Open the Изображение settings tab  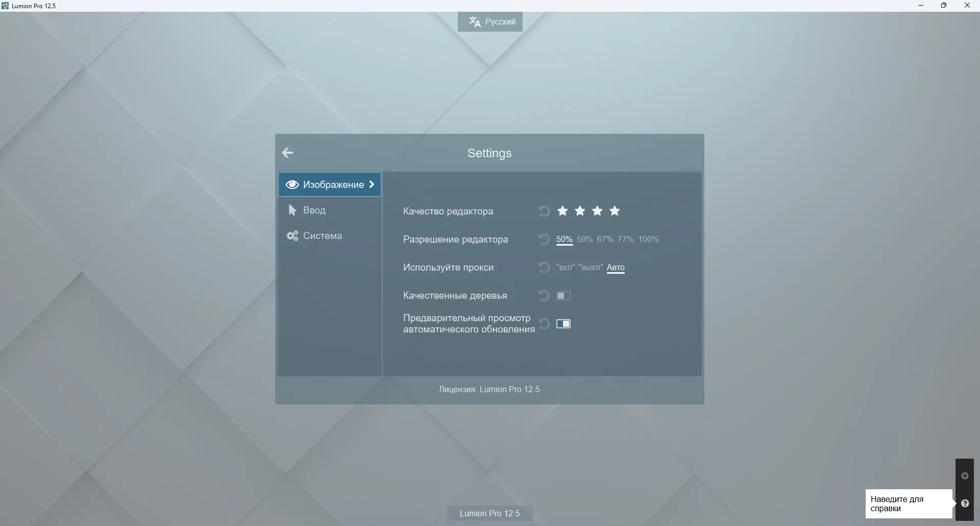[x=330, y=184]
